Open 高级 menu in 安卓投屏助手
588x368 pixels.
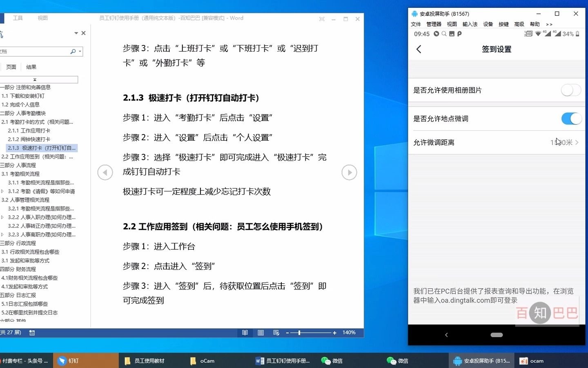(519, 25)
